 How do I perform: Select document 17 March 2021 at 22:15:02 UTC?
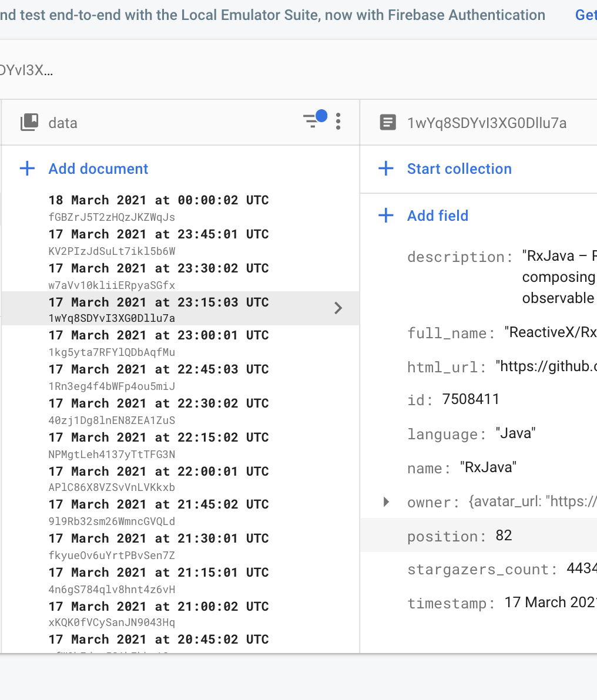159,437
